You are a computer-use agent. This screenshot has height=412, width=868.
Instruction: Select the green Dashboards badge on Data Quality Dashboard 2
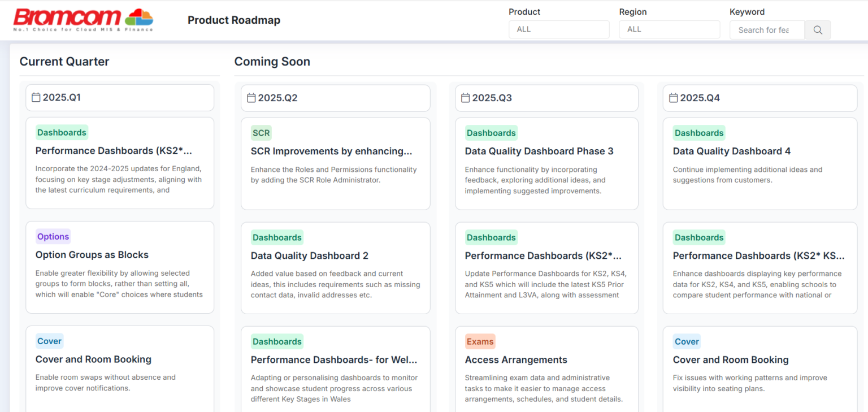click(x=277, y=237)
